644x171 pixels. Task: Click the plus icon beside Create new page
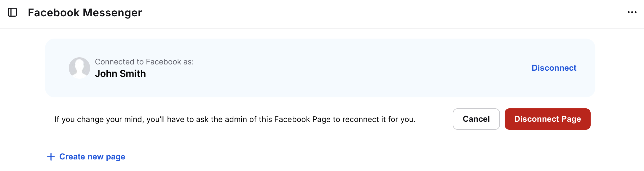pos(51,157)
